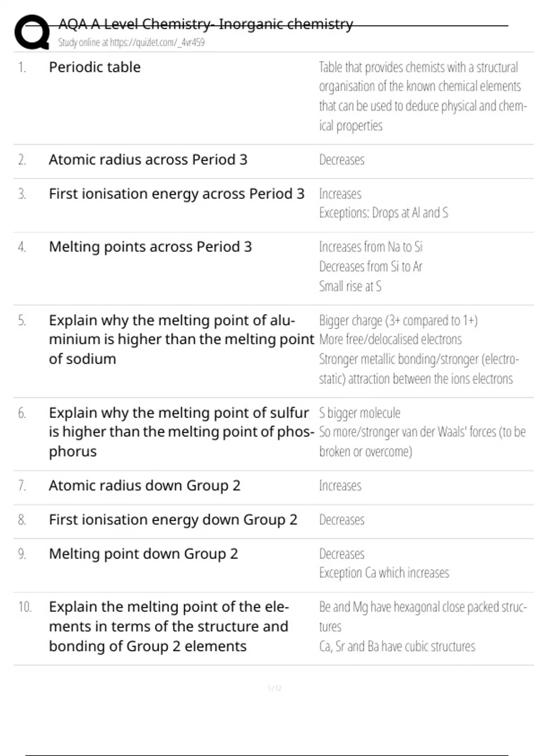Click the Quizlet Q logo
This screenshot has height=756, width=534.
(x=32, y=32)
